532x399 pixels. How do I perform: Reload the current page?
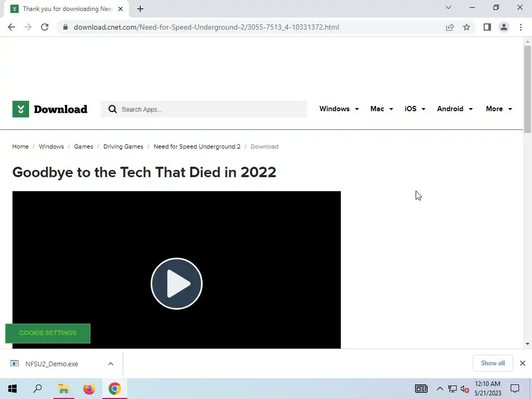pos(45,27)
